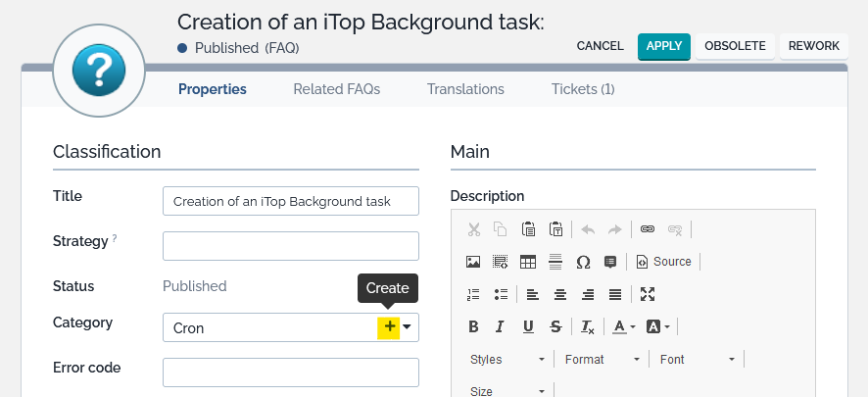The width and height of the screenshot is (868, 397).
Task: Open the Related FAQs tab
Action: click(x=337, y=89)
